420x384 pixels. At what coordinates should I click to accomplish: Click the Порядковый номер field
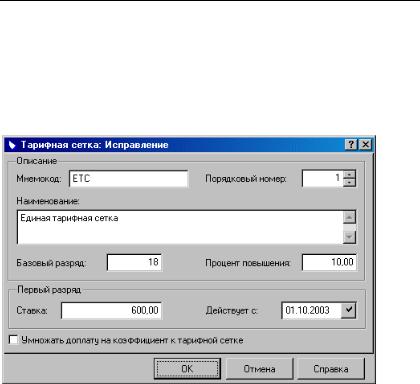322,178
